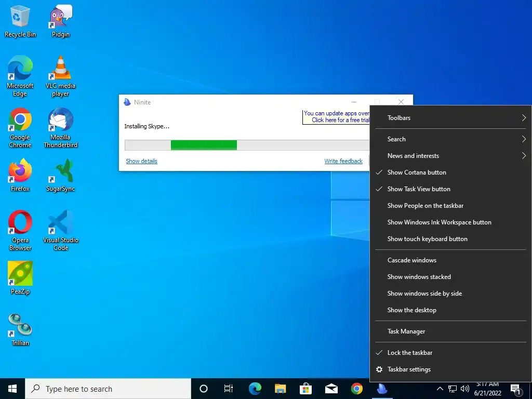532x399 pixels.
Task: Toggle Lock the taskbar option
Action: [450, 353]
